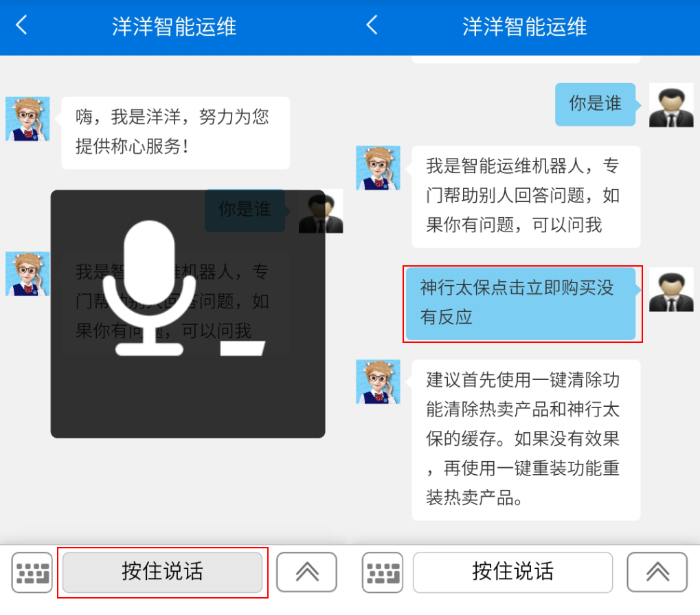Click the 洋洋智能运维 title in the right header

pyautogui.click(x=524, y=27)
